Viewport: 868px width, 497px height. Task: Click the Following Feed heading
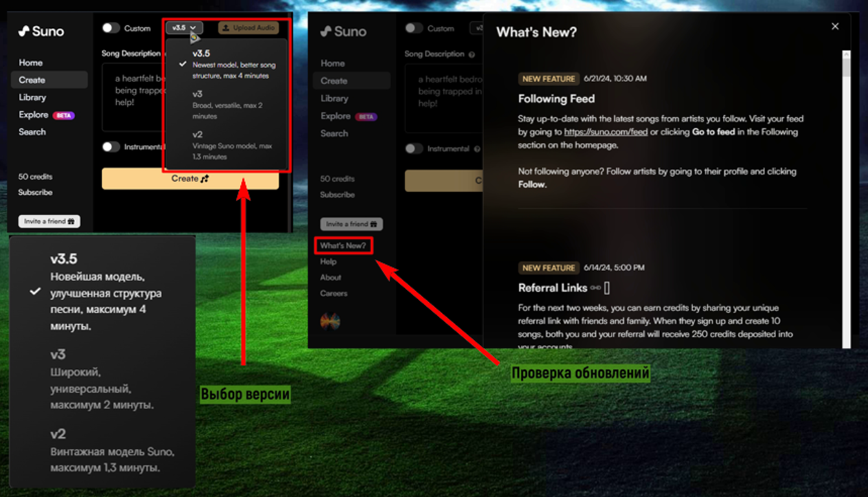556,99
